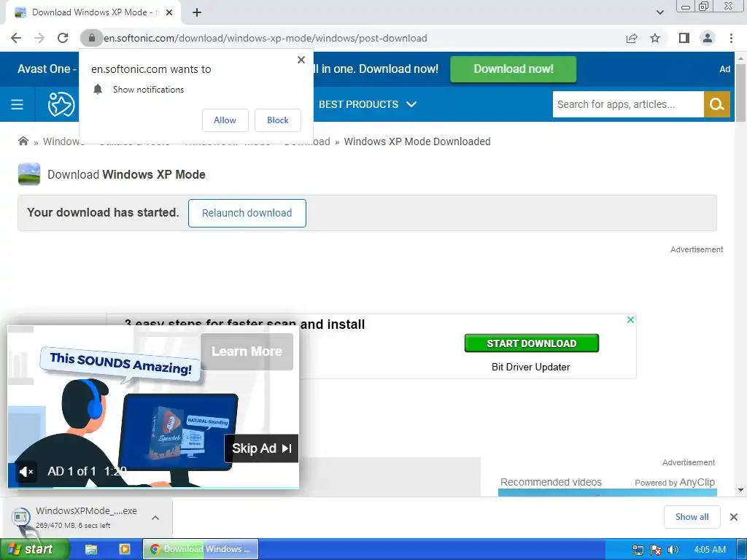Click Relaunch download button
Viewport: 747px width, 560px height.
pos(247,213)
